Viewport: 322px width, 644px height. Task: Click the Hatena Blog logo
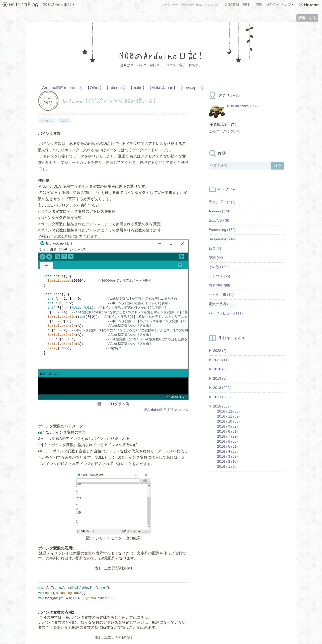coord(20,5)
